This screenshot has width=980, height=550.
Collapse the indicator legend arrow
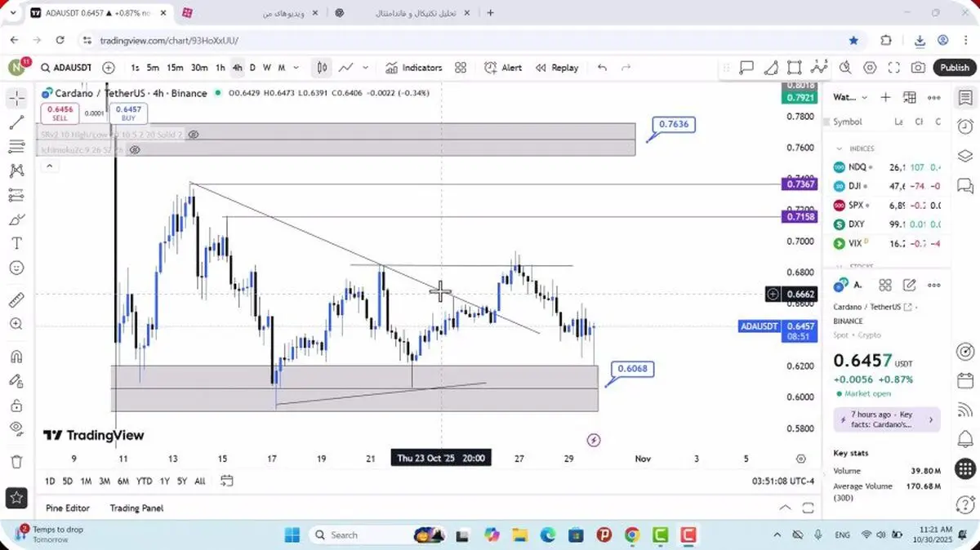49,166
